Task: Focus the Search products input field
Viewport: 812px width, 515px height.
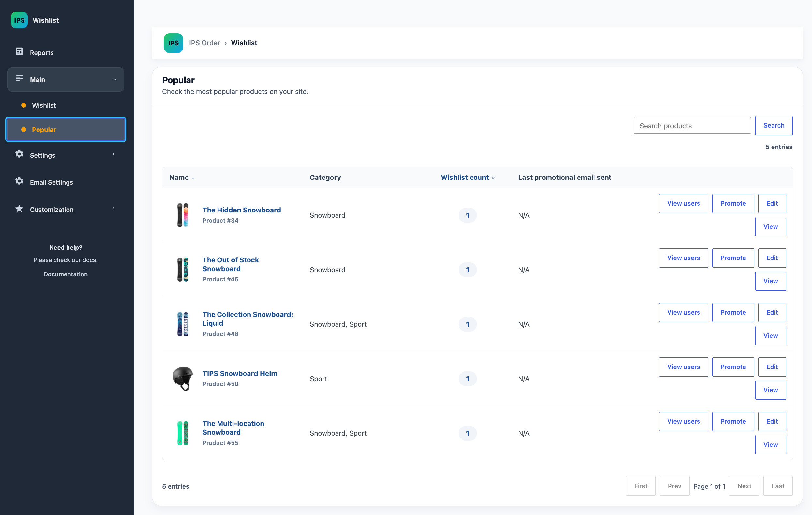Action: point(692,126)
